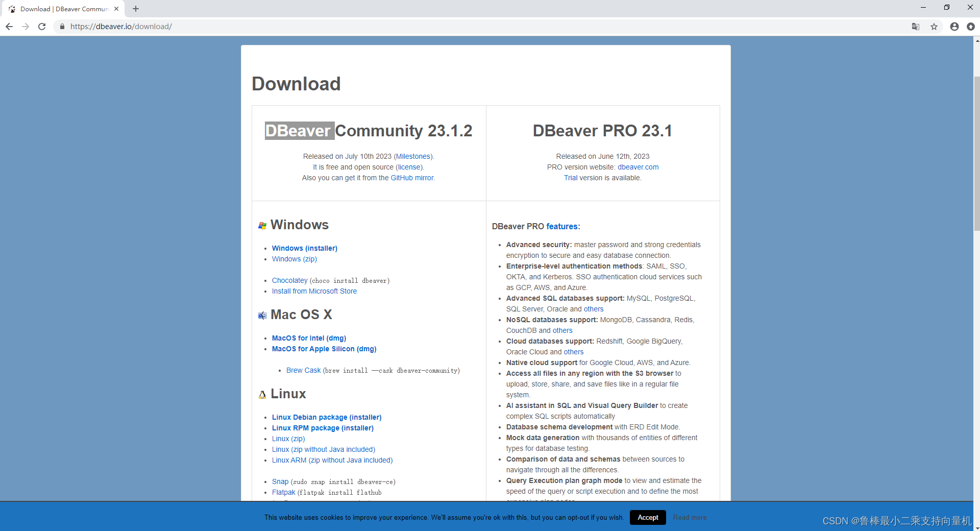Visit the dbeaver.com PRO website link
Screen dimensions: 980x531
[x=638, y=167]
